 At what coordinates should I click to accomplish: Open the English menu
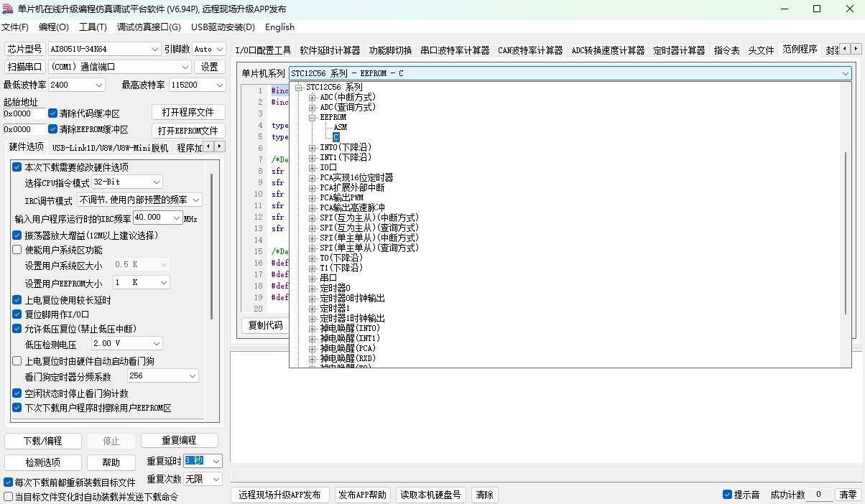coord(279,27)
